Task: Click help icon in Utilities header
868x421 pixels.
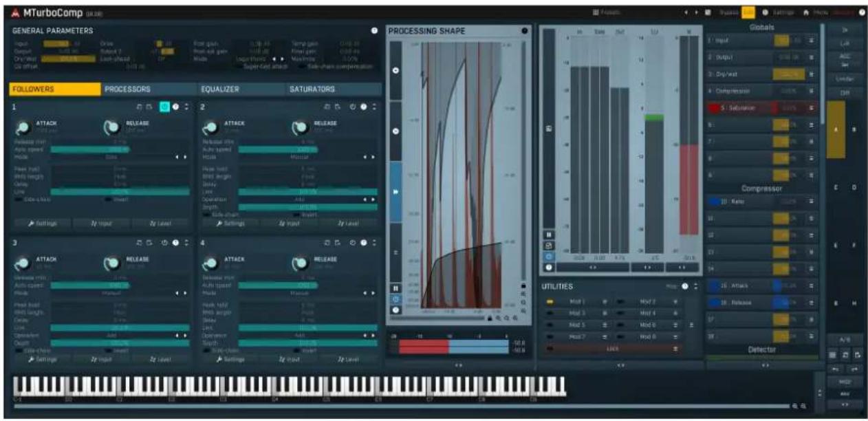Action: point(684,286)
